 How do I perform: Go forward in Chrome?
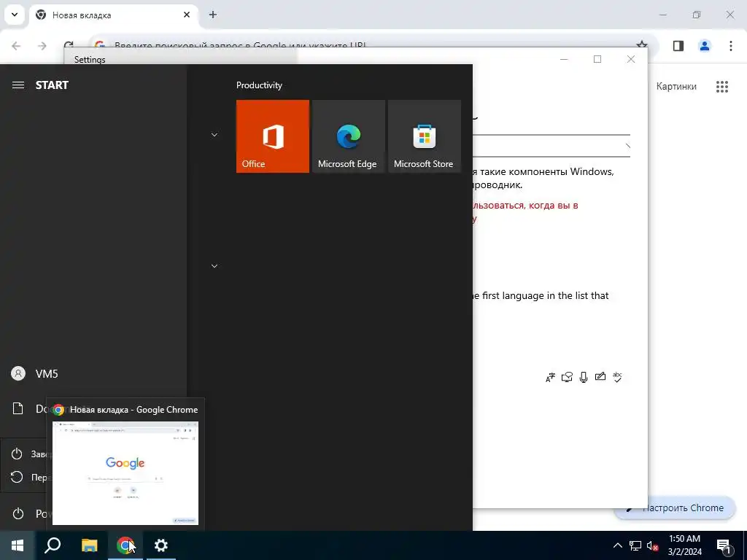42,46
